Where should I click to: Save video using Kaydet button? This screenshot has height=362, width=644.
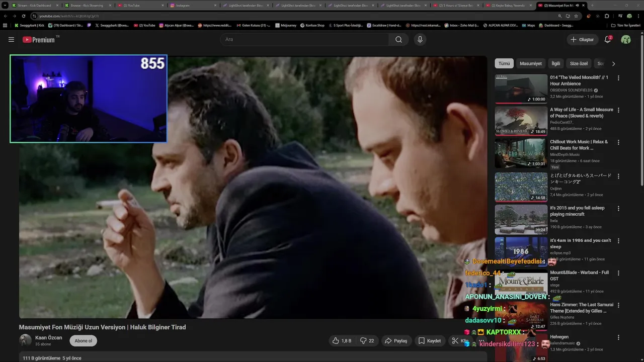click(429, 341)
